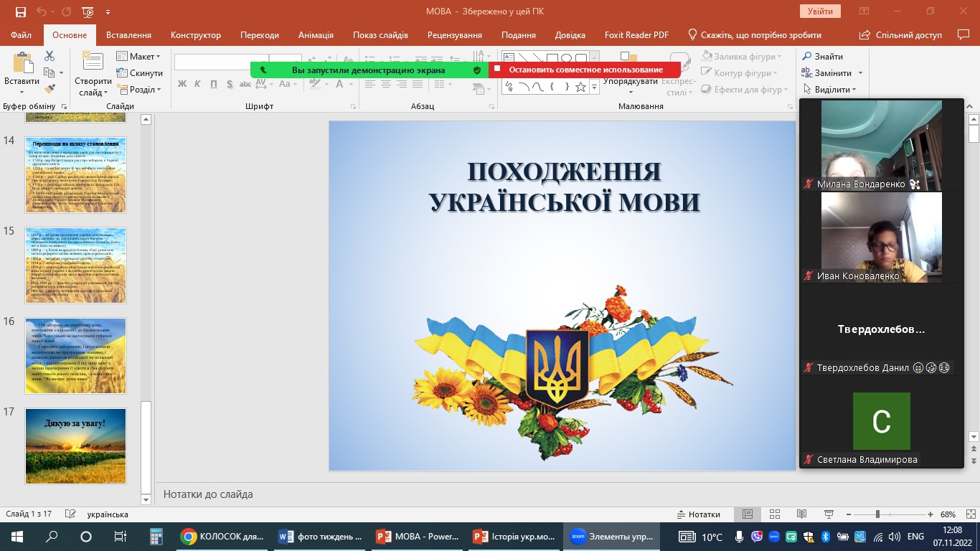
Task: Switch to the Рецензування tab
Action: pyautogui.click(x=455, y=35)
